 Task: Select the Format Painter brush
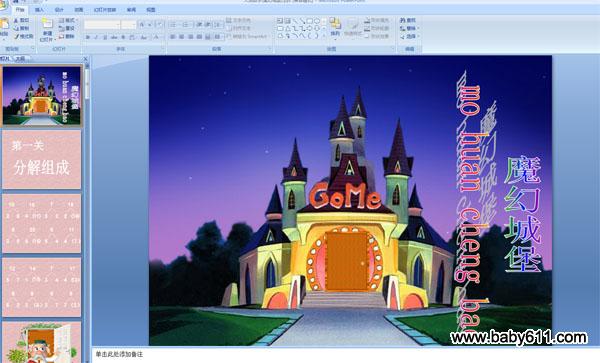(24, 37)
